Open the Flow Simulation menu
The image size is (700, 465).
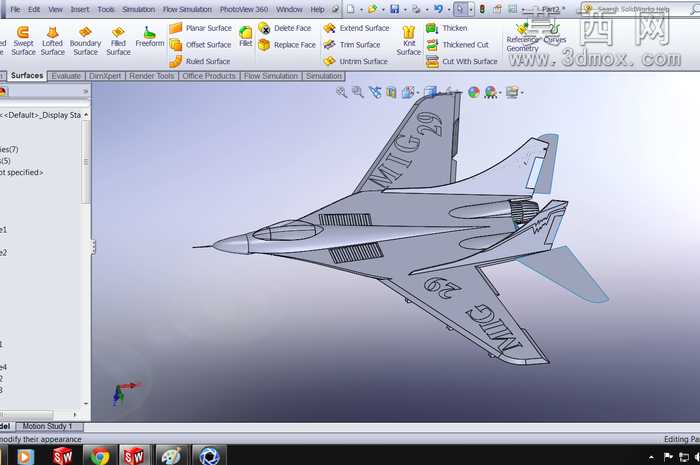coord(187,9)
